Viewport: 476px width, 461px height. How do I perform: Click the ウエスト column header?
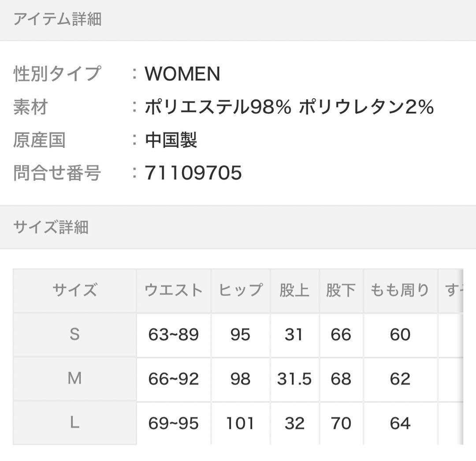pyautogui.click(x=174, y=290)
